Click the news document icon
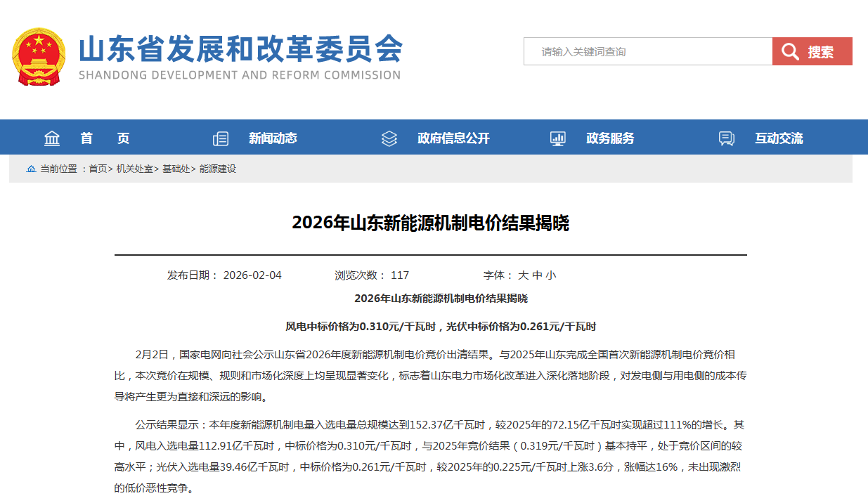Viewport: 868px width, 503px height. click(x=221, y=138)
